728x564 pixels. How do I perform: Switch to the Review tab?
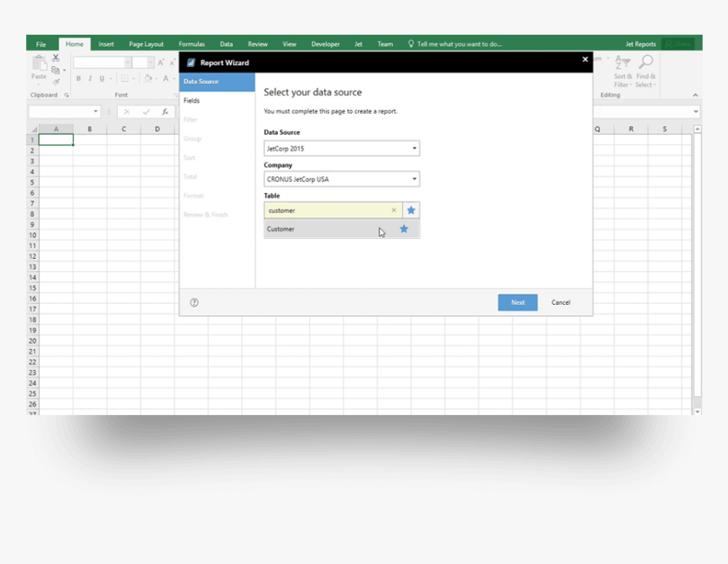(257, 44)
